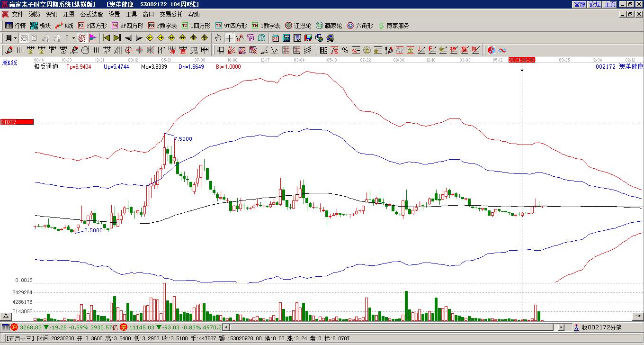
Task: Switch to the K线 candlestick chart
Action: (x=64, y=26)
